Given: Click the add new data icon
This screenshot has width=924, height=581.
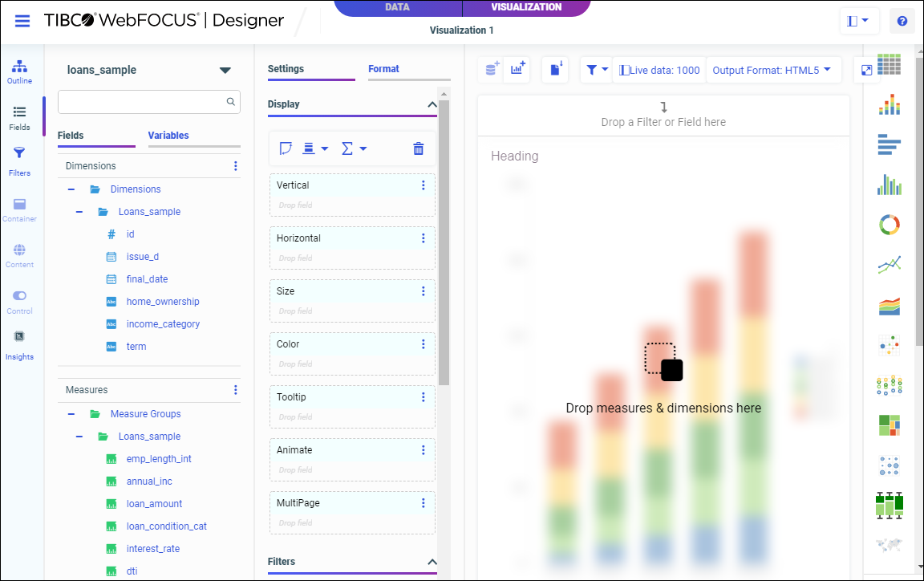Looking at the screenshot, I should pyautogui.click(x=492, y=70).
